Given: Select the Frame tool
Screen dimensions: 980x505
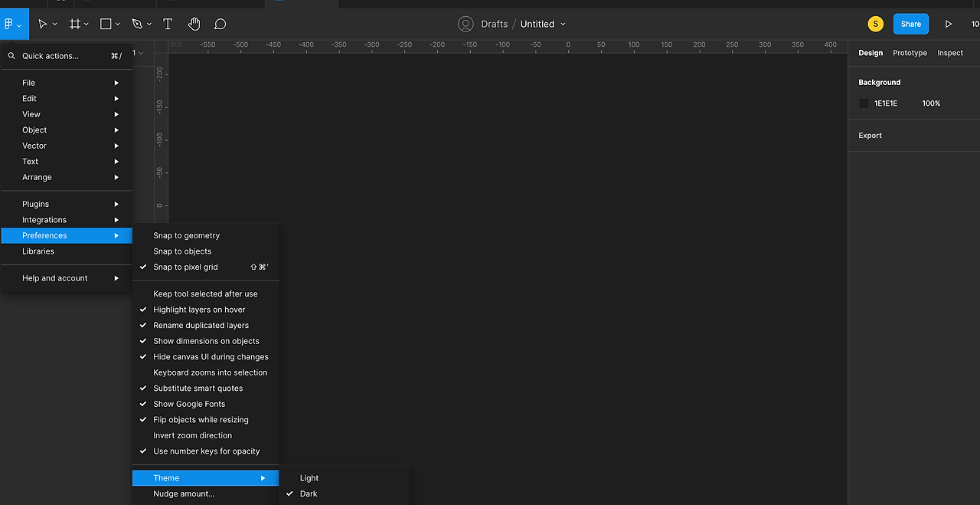Looking at the screenshot, I should tap(75, 25).
